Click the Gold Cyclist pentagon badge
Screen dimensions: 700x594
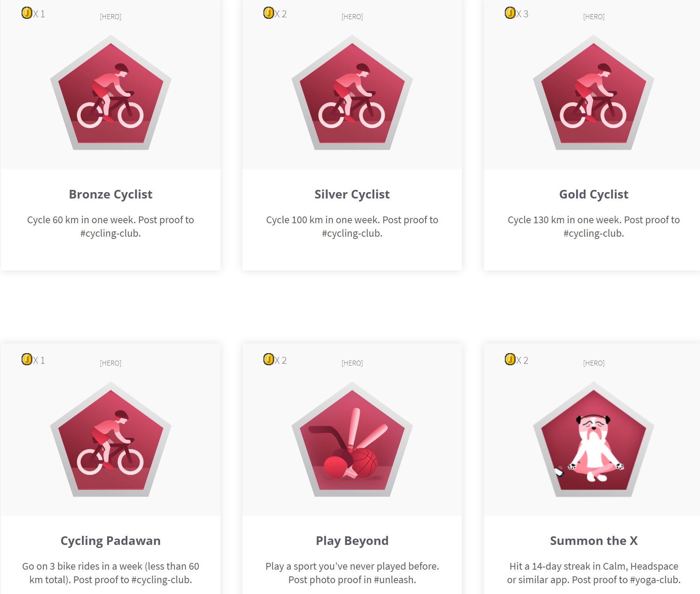coord(593,93)
